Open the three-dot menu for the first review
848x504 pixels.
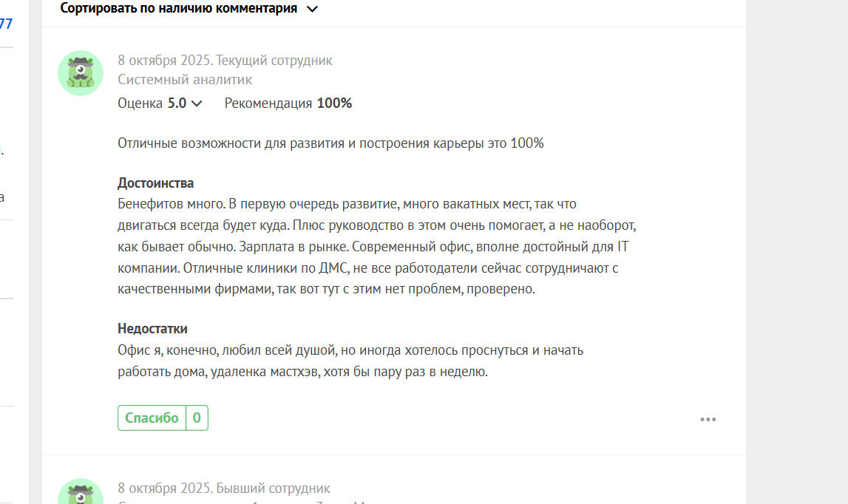pyautogui.click(x=708, y=420)
